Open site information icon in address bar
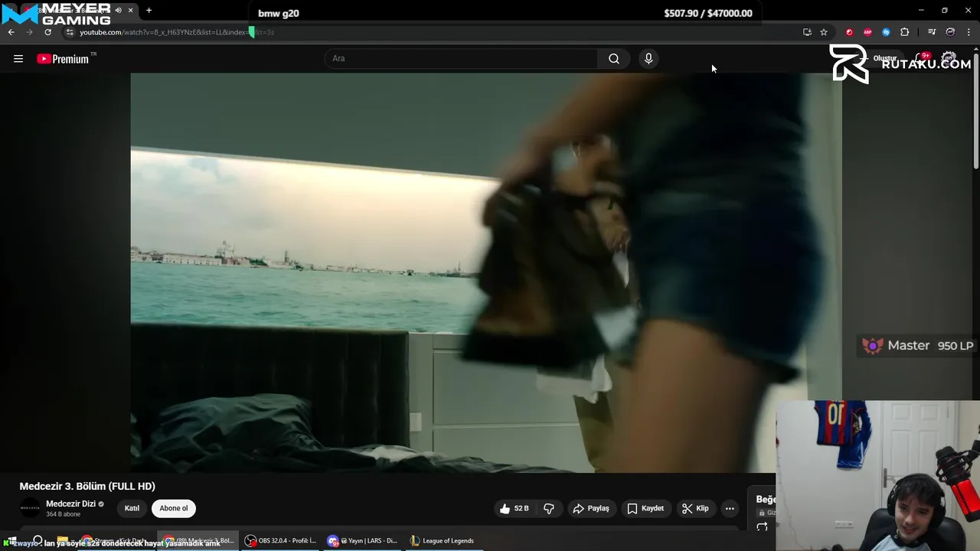This screenshot has width=980, height=551. pyautogui.click(x=70, y=32)
